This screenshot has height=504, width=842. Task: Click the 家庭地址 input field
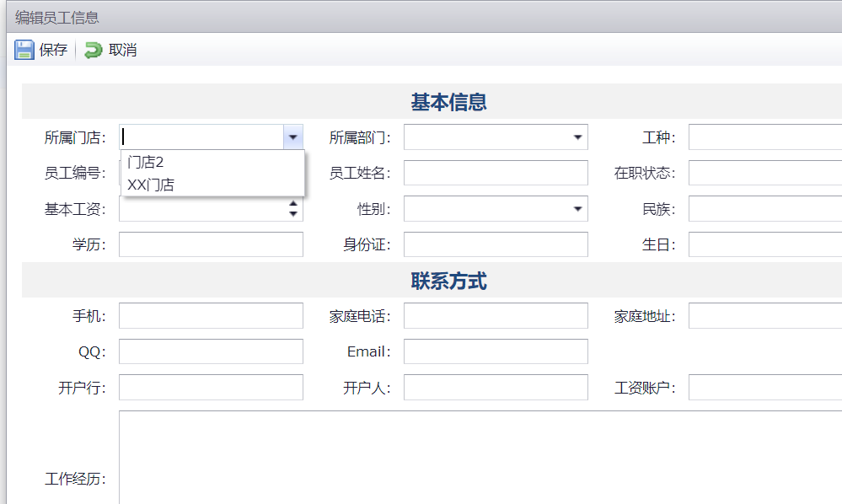(765, 315)
